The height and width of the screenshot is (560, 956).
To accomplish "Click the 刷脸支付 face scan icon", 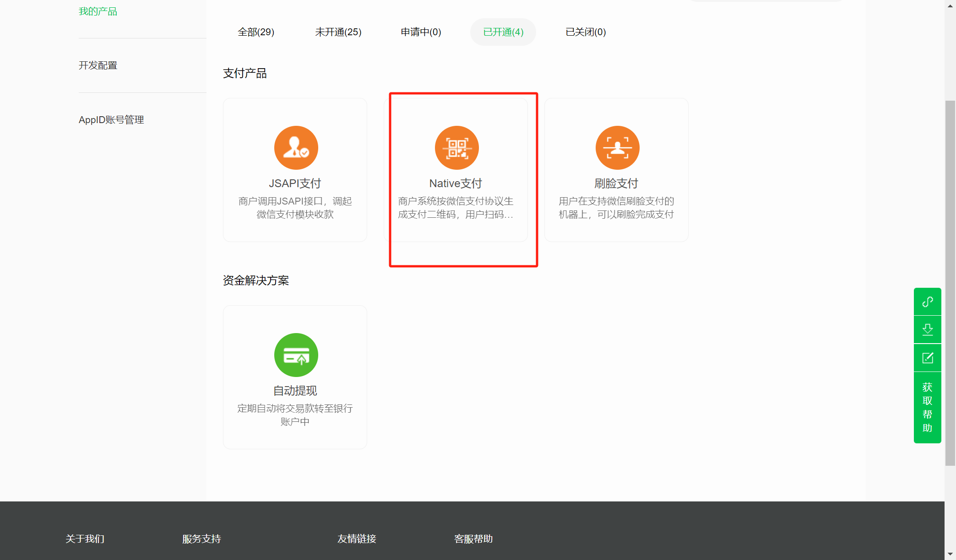I will 617,148.
